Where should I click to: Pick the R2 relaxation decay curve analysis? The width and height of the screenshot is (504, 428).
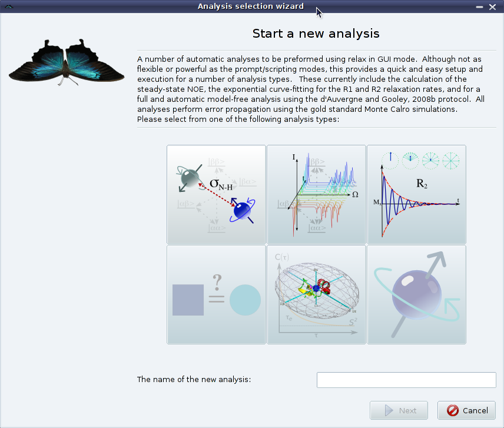coord(416,194)
